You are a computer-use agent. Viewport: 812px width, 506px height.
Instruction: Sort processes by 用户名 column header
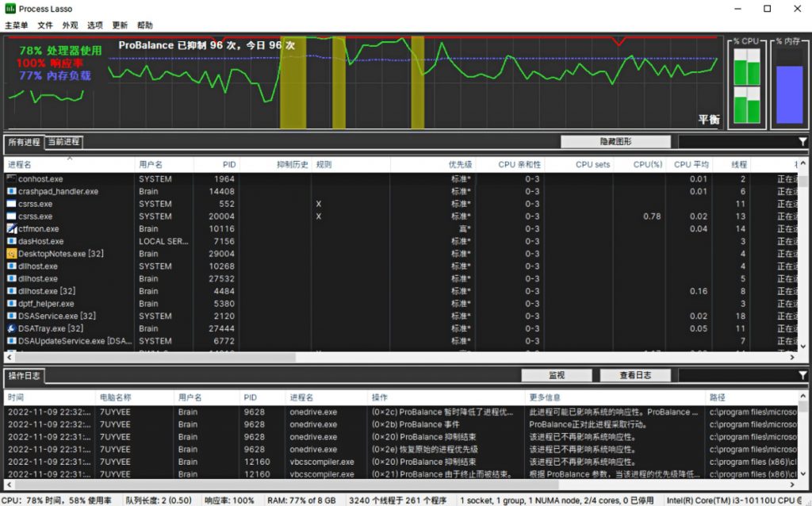pos(164,165)
